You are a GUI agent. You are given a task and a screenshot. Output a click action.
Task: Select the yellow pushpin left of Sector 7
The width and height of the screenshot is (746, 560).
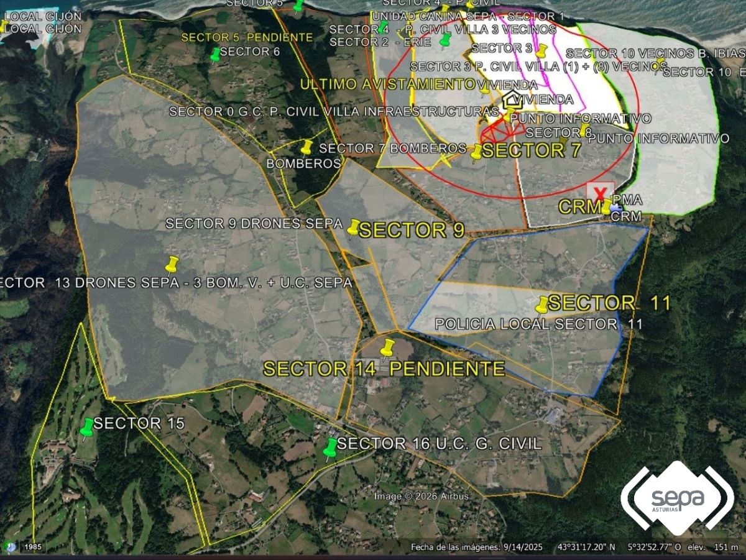[477, 152]
